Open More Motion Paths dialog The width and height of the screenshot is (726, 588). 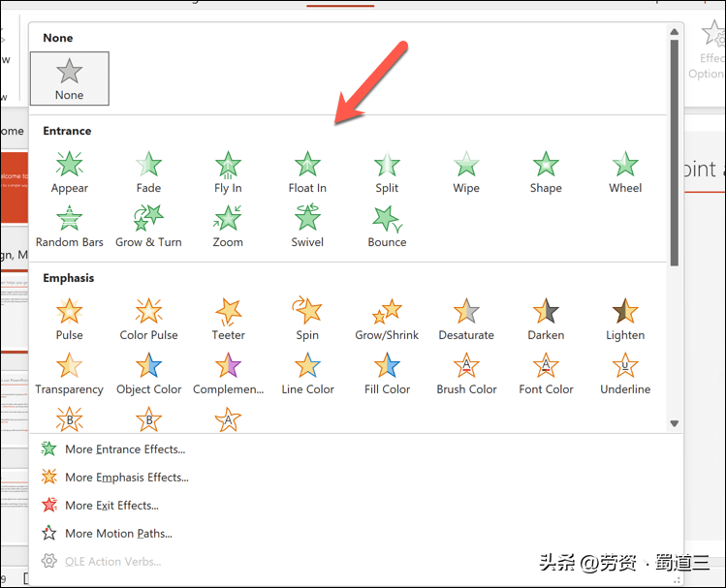[x=107, y=534]
